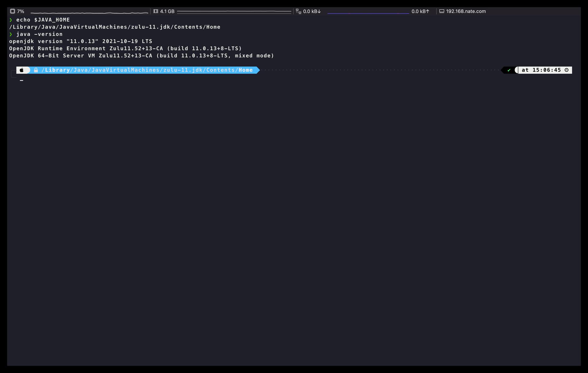The image size is (588, 373).
Task: Click the network transfer icon in status bar
Action: (298, 11)
